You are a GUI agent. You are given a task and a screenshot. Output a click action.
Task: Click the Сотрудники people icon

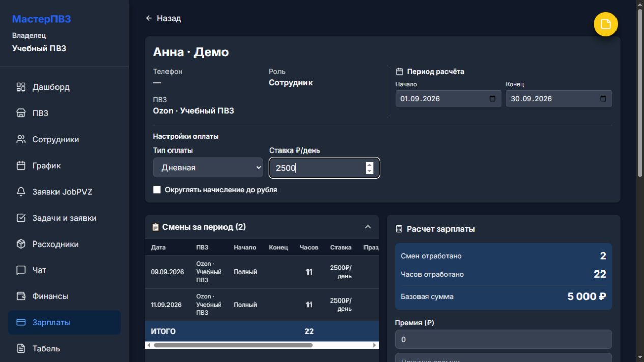pyautogui.click(x=21, y=139)
